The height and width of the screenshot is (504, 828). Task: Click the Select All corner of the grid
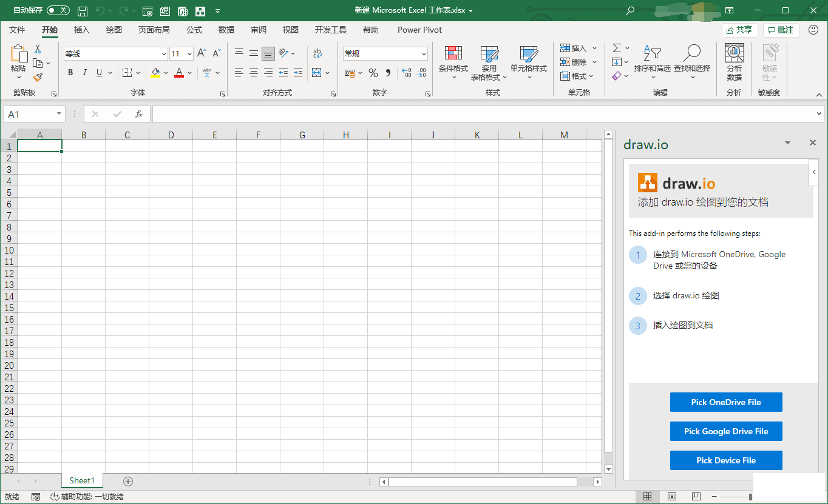tap(9, 135)
